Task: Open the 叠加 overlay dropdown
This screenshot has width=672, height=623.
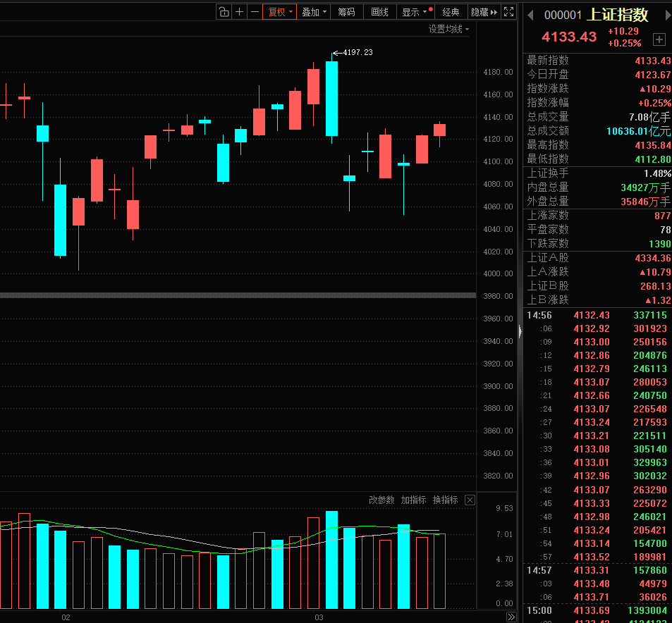Action: point(314,12)
